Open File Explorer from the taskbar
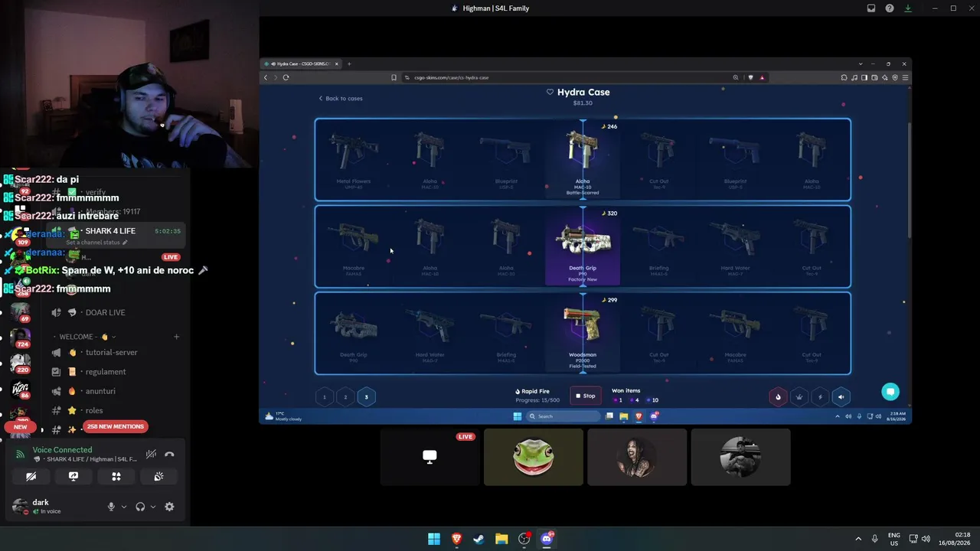 501,539
